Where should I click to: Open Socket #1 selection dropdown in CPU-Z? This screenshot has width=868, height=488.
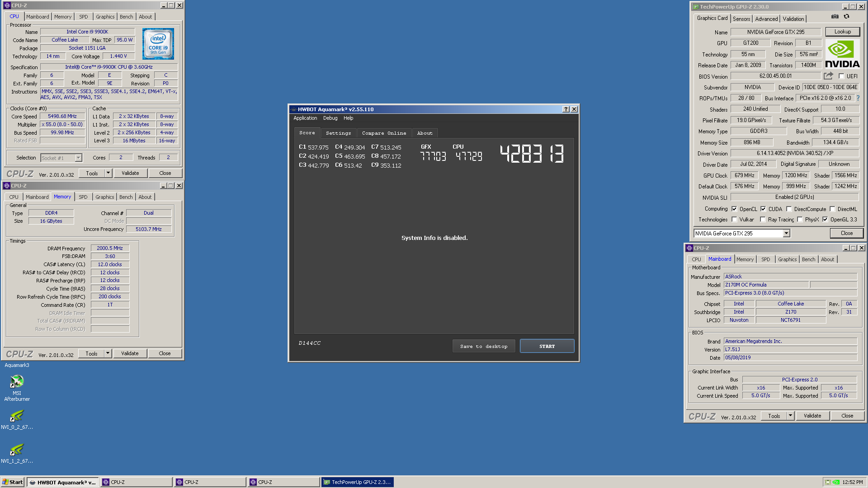pos(78,158)
